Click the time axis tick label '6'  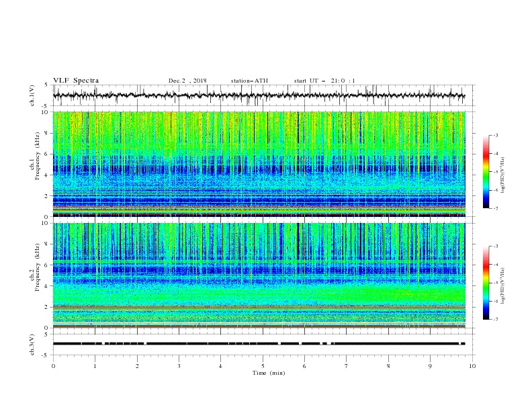click(x=305, y=366)
